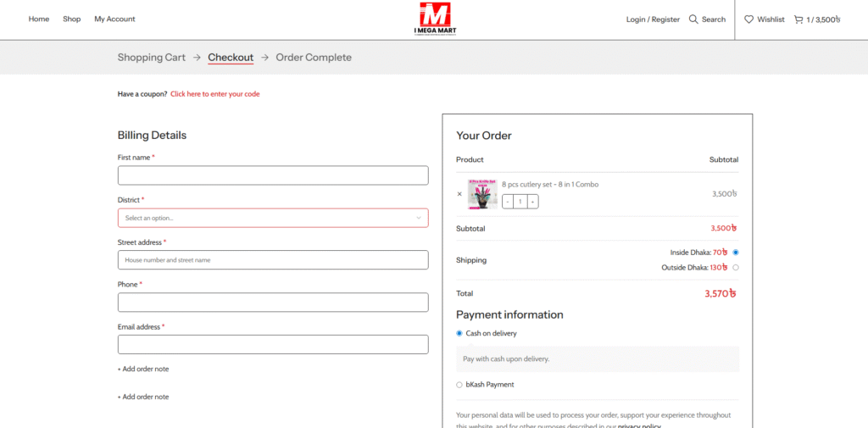This screenshot has width=868, height=428.
Task: Open the shopping cart icon
Action: [798, 19]
